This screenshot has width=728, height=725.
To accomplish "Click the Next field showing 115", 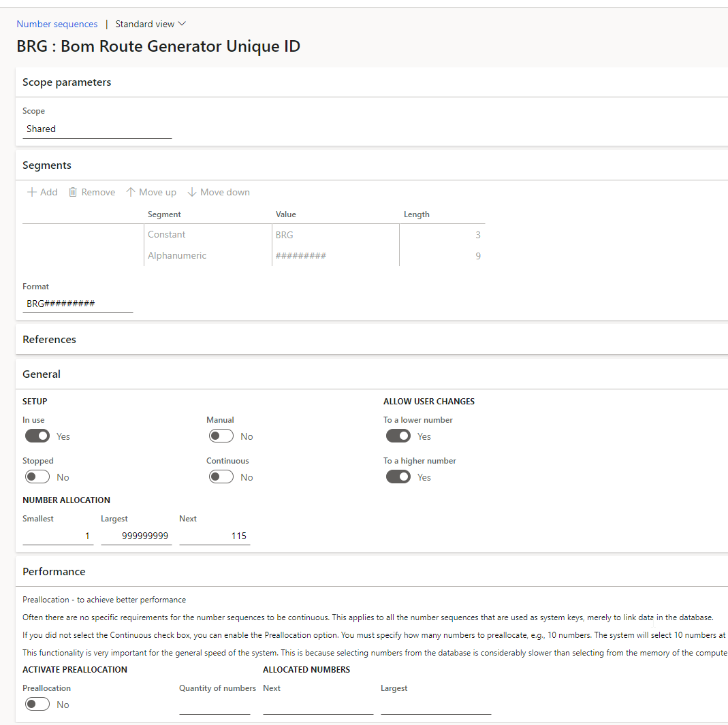I will [215, 536].
